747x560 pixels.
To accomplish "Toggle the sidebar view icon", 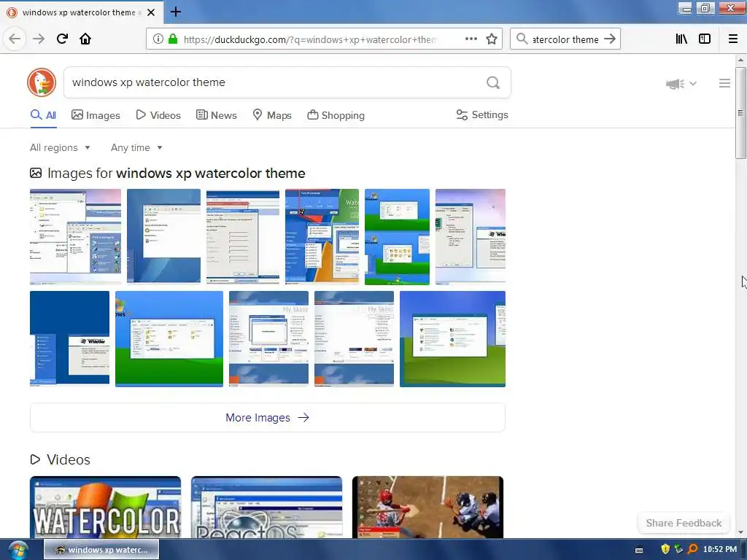I will [x=705, y=39].
